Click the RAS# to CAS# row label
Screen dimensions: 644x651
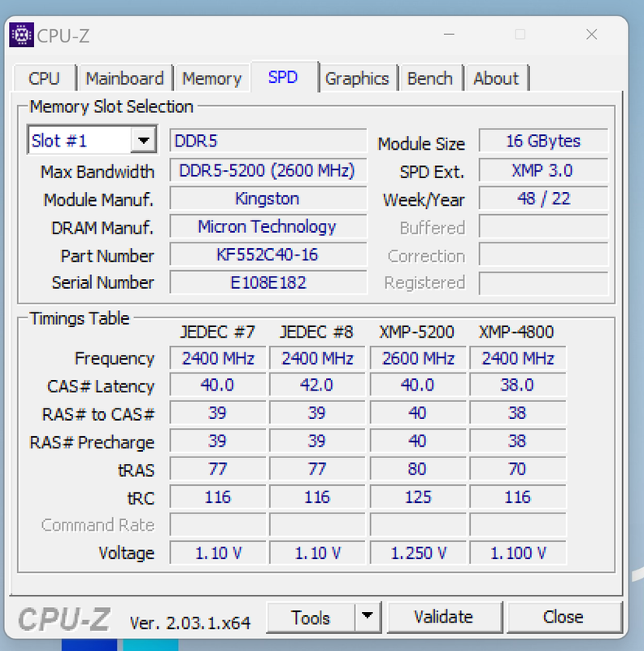[x=98, y=414]
